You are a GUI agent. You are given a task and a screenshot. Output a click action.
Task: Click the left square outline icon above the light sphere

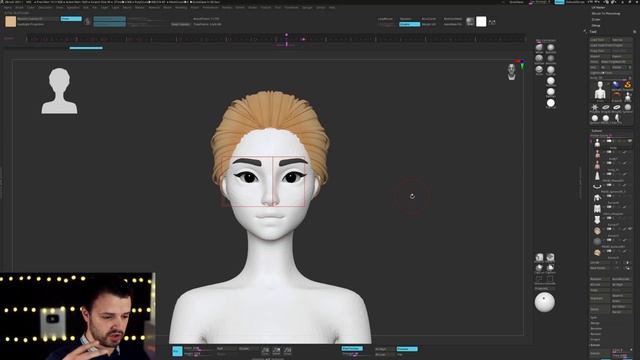tap(539, 279)
